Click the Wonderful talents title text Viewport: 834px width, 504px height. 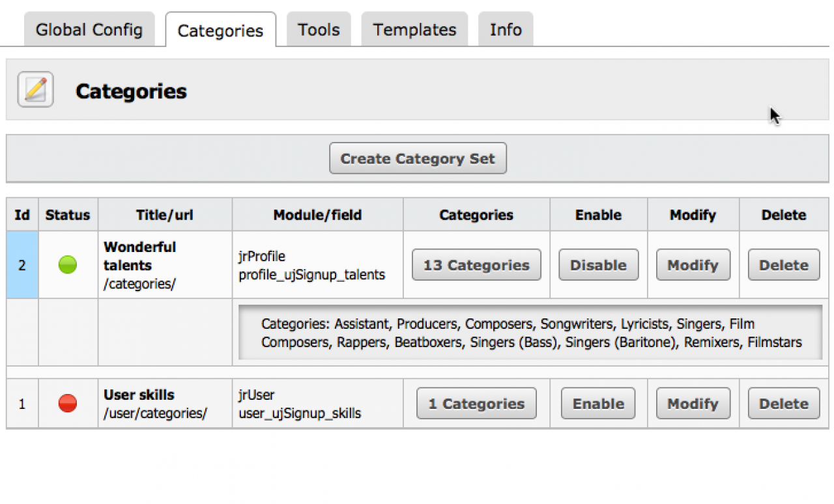pos(139,256)
